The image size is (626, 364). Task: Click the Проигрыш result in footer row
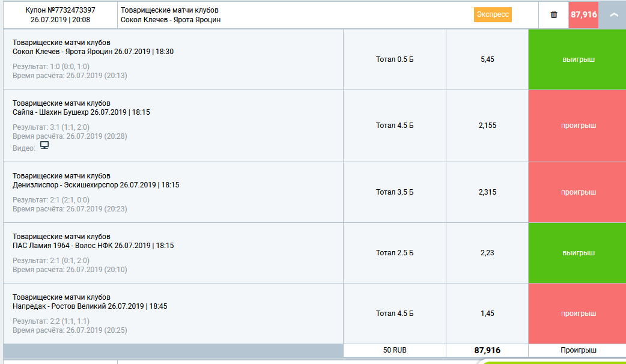coord(579,350)
